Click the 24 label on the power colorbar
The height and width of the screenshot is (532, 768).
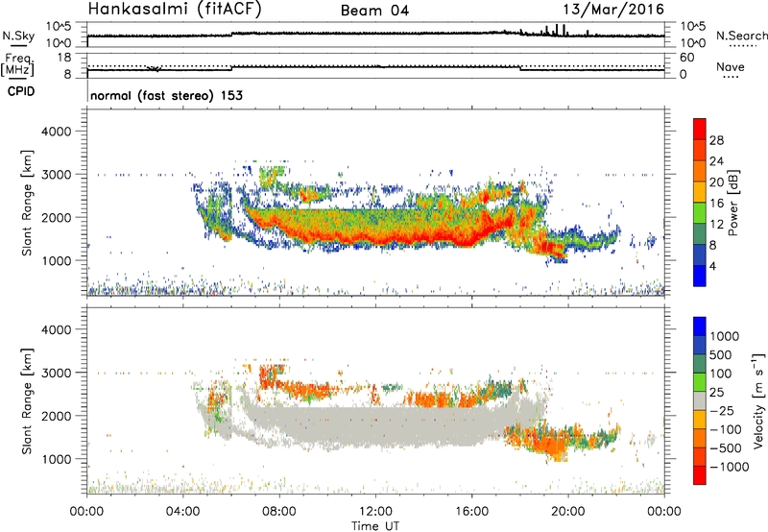pyautogui.click(x=716, y=161)
